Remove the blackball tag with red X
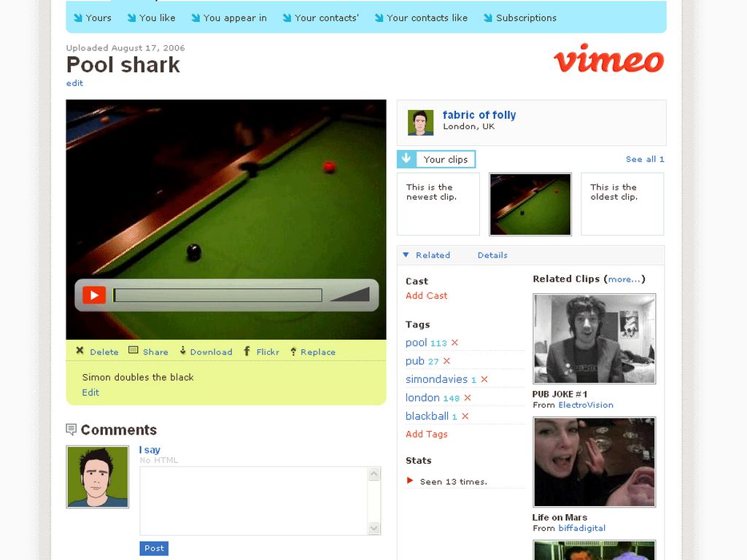Viewport: 747px width, 560px height. pos(465,416)
